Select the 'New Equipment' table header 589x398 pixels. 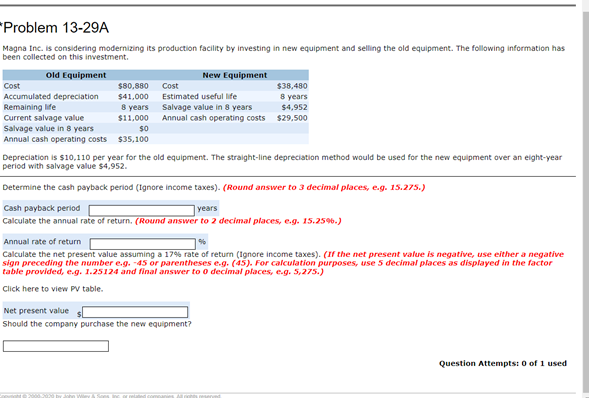click(235, 75)
